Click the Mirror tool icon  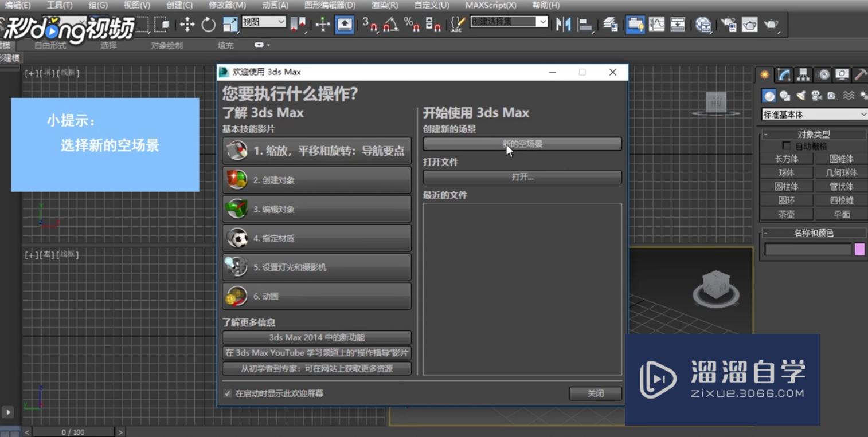pyautogui.click(x=564, y=24)
